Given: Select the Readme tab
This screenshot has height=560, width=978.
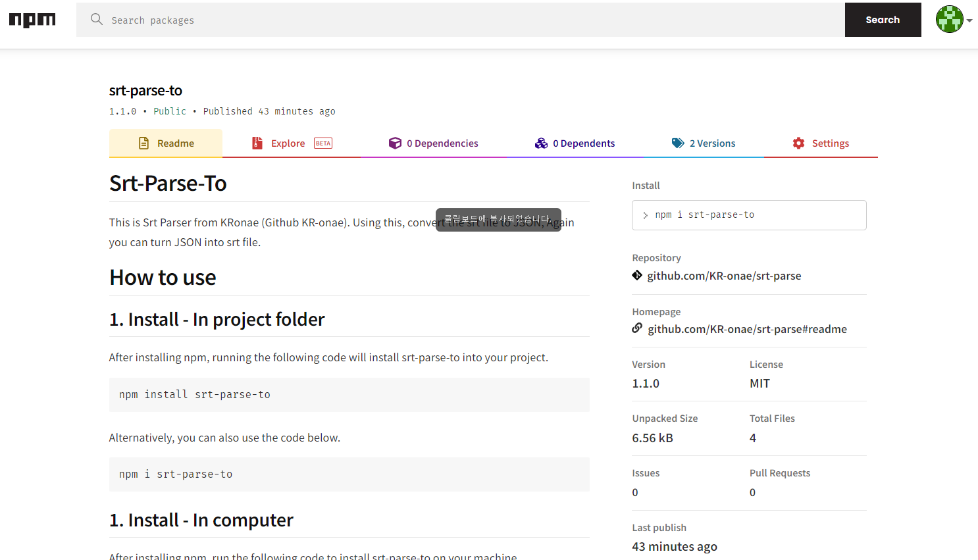Looking at the screenshot, I should pos(166,143).
